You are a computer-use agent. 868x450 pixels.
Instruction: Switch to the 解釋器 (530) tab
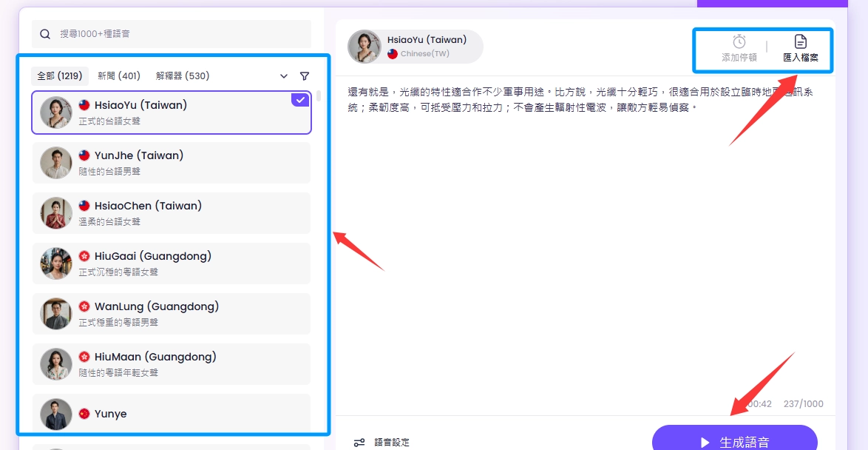point(183,76)
